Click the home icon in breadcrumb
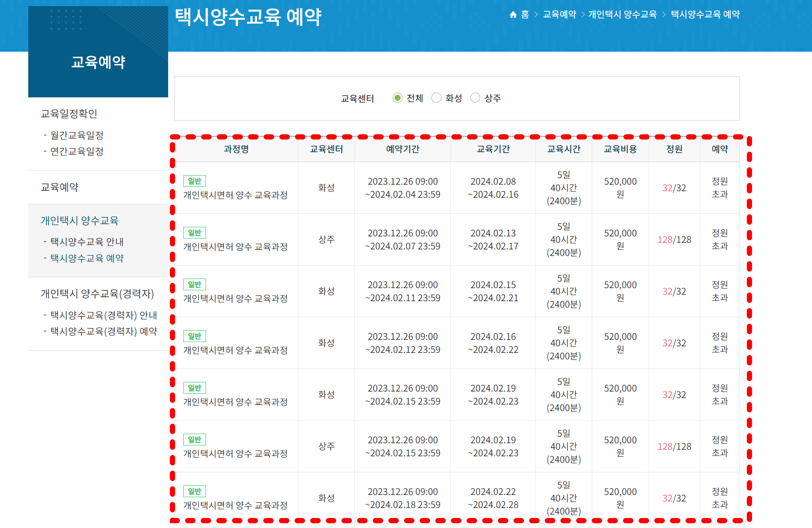Screen dimensions: 812x528 [x=513, y=15]
